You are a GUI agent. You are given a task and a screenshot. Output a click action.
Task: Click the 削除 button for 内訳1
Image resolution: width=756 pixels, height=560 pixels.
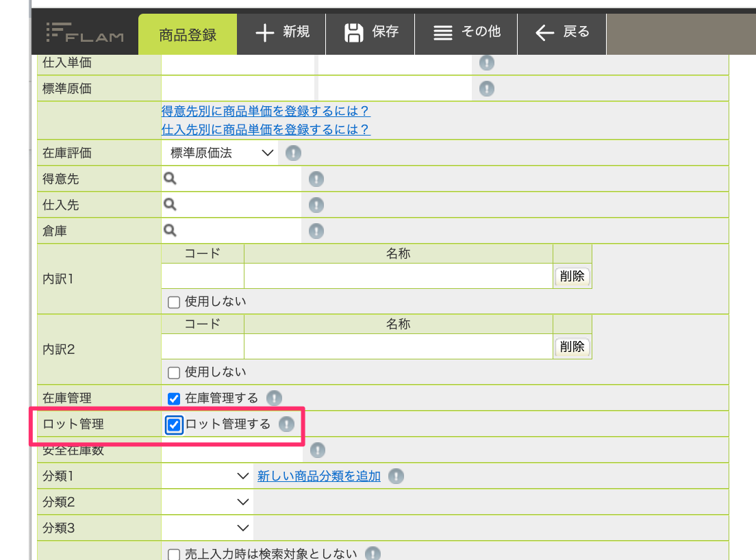[x=572, y=276]
